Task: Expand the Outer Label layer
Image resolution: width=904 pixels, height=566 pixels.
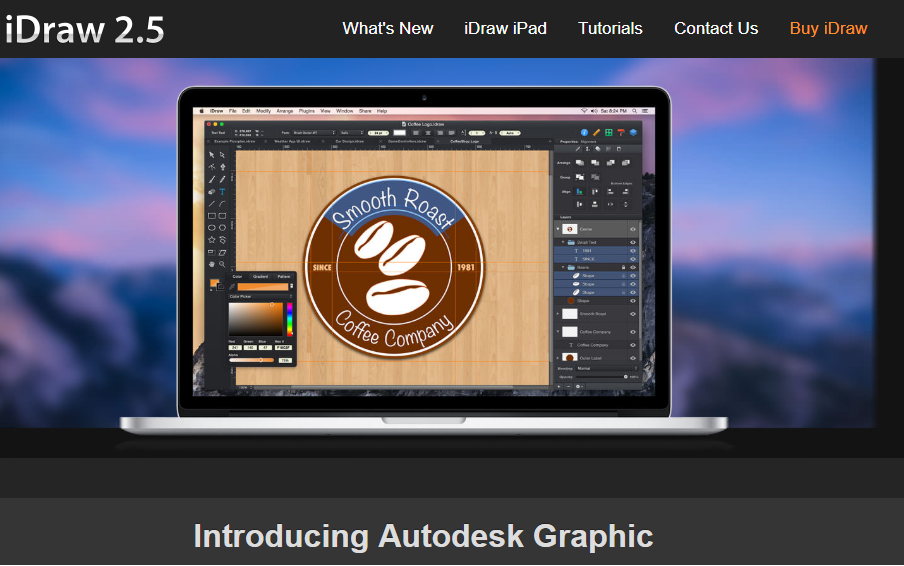Action: 558,358
